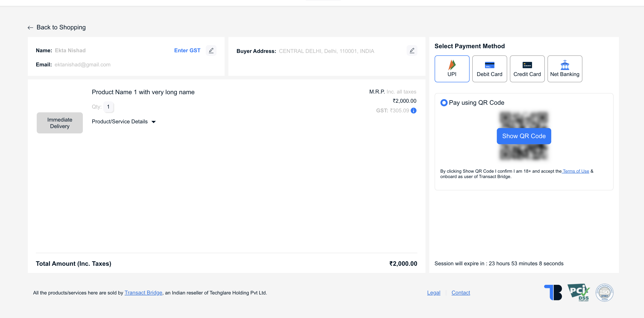Viewport: 644px width, 318px height.
Task: Click the back arrow icon
Action: [x=30, y=28]
